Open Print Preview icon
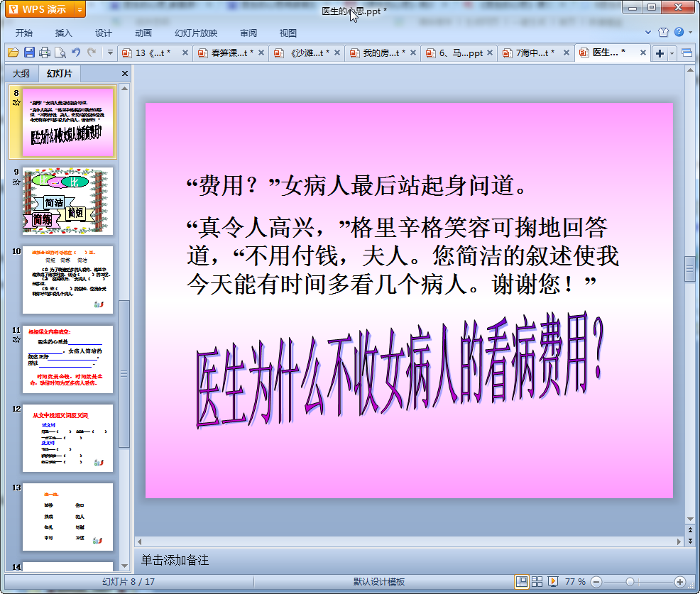 coord(60,53)
